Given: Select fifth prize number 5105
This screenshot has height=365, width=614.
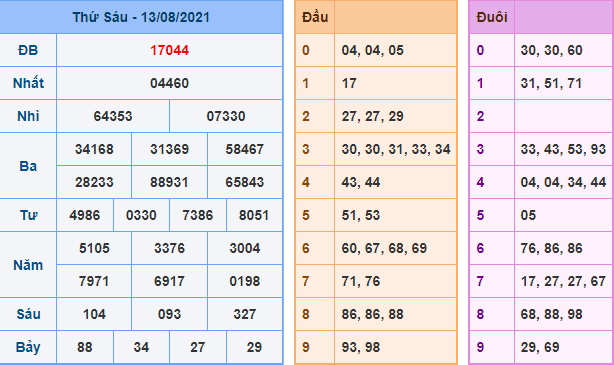Looking at the screenshot, I should [x=94, y=248].
